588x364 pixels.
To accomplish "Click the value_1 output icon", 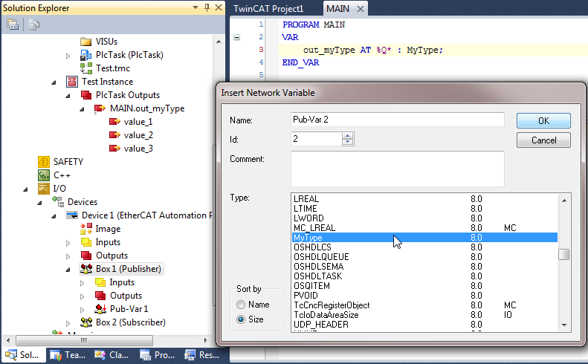I will [114, 122].
